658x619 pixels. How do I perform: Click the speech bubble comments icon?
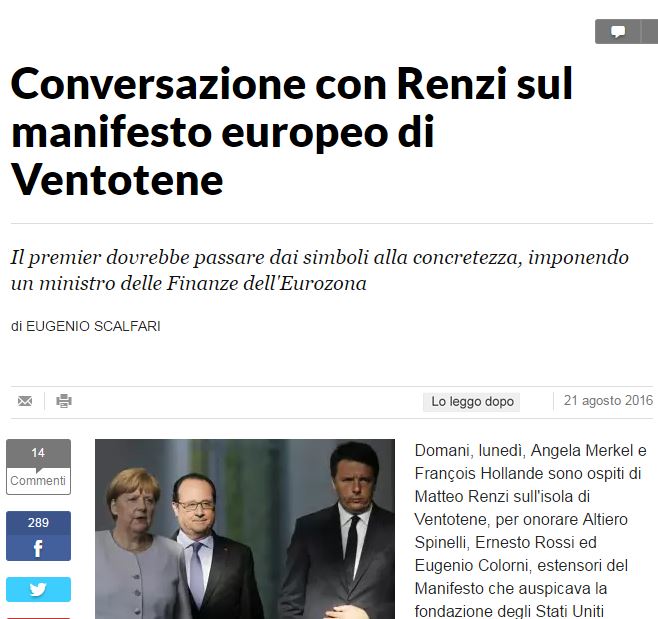(x=618, y=31)
